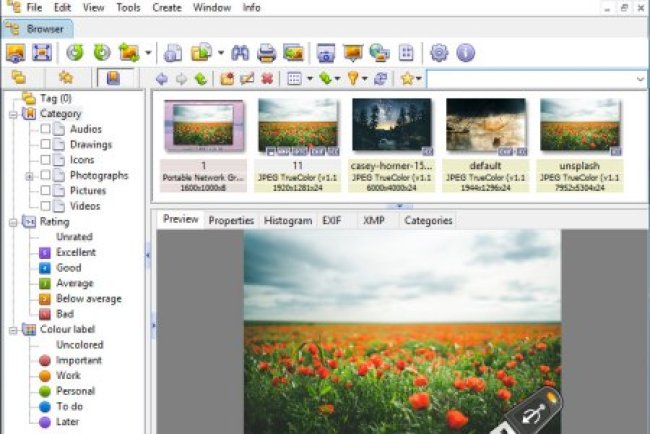This screenshot has height=434, width=650.
Task: Switch to the Histogram tab
Action: click(287, 221)
